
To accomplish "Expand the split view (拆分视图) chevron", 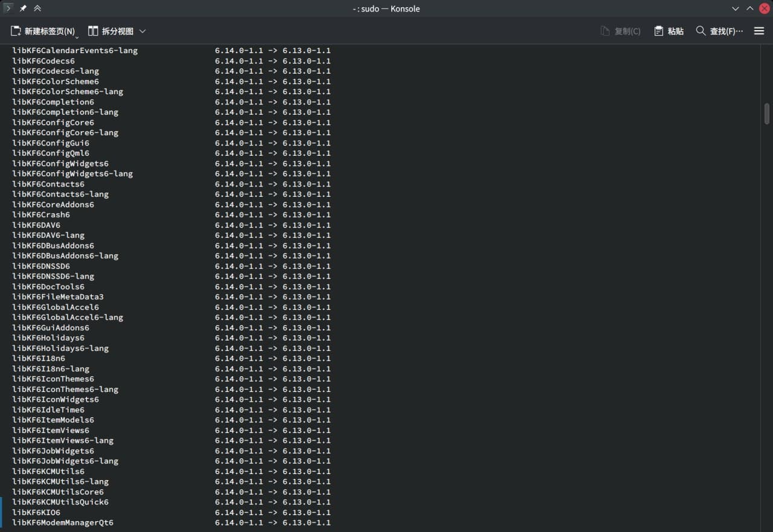I will (x=143, y=31).
